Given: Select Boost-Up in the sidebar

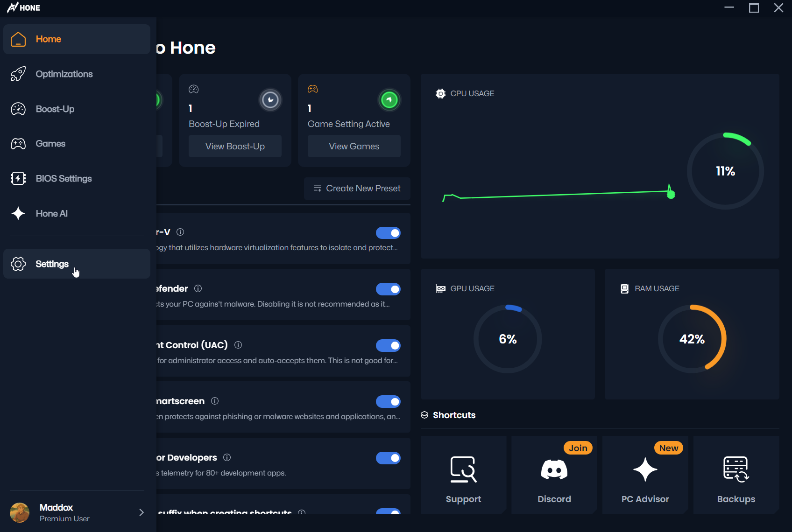Looking at the screenshot, I should (x=77, y=109).
